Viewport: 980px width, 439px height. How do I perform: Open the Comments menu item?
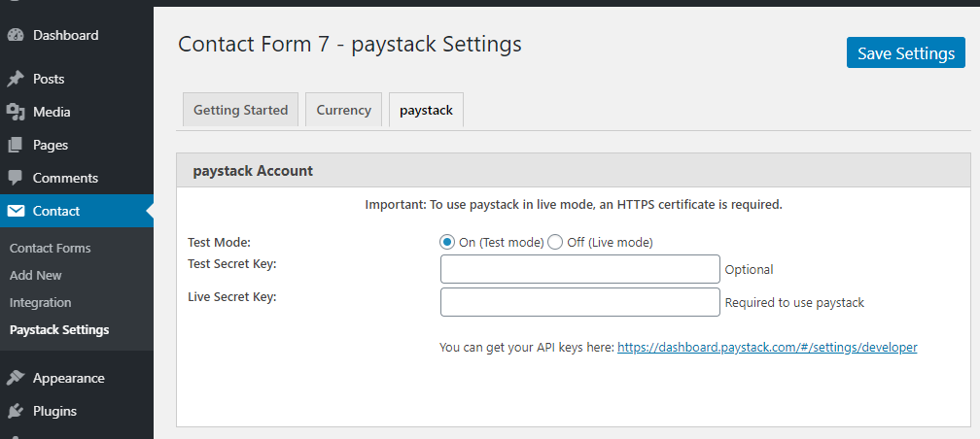click(x=76, y=178)
